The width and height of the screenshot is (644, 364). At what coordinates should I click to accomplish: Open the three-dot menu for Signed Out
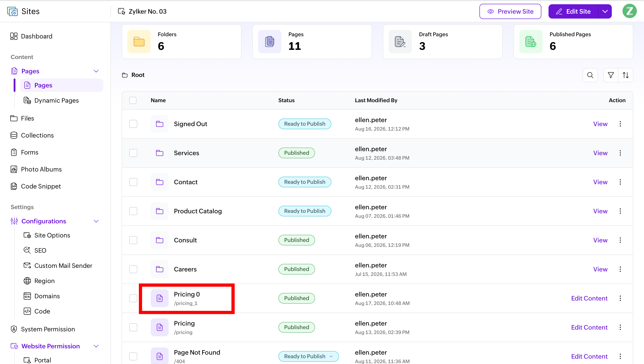point(620,124)
